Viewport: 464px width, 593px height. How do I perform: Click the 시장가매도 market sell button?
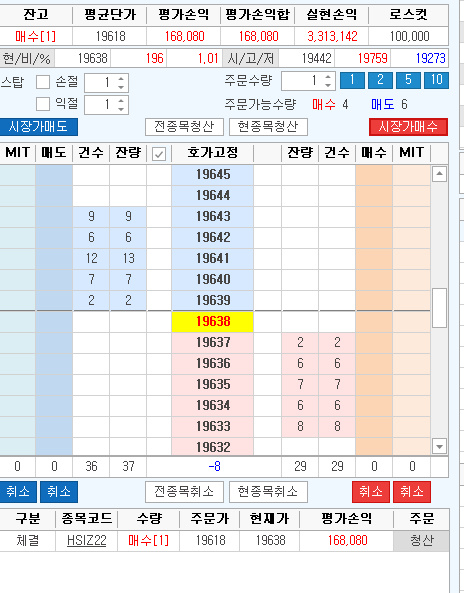pyautogui.click(x=38, y=127)
